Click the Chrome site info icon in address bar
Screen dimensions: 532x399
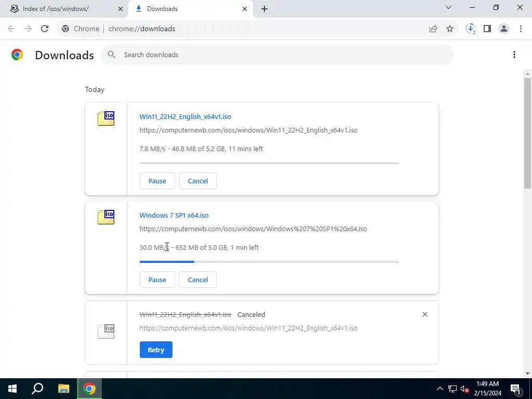[x=65, y=29]
